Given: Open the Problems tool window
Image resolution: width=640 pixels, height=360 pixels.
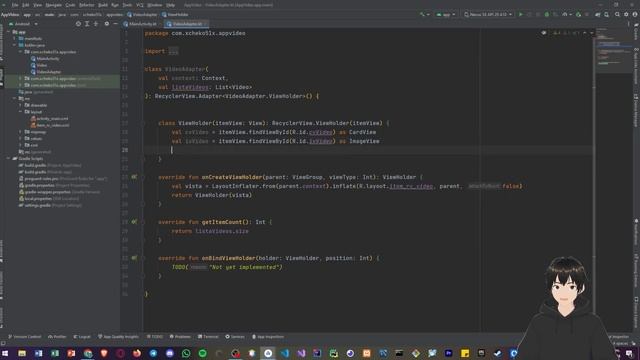Looking at the screenshot, I should [180, 337].
